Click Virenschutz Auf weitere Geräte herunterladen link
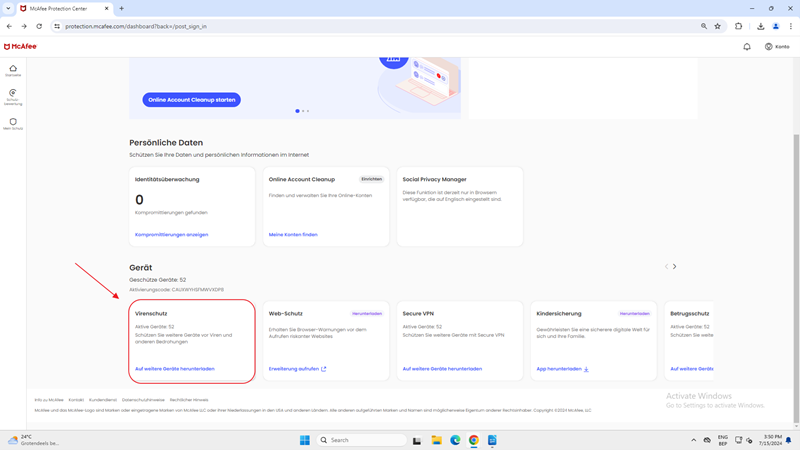 tap(174, 369)
